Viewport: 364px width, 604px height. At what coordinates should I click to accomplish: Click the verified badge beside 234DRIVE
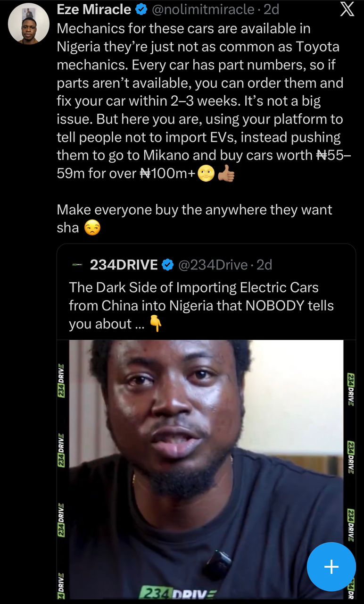168,265
